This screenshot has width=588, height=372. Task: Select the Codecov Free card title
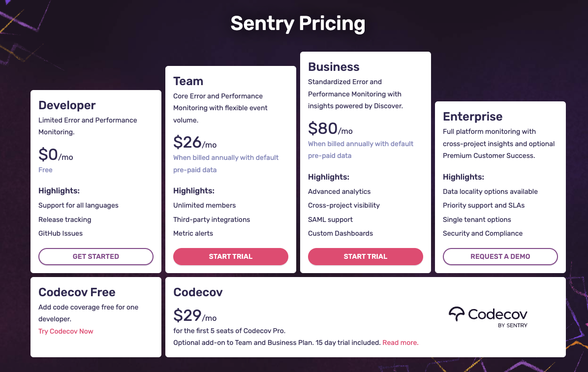pyautogui.click(x=77, y=292)
